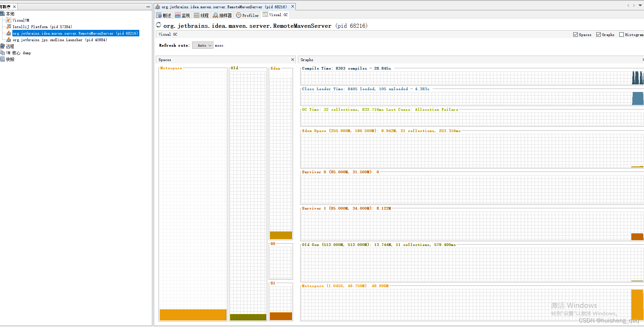
Task: Click the Metaspace graph area
Action: pos(472,304)
